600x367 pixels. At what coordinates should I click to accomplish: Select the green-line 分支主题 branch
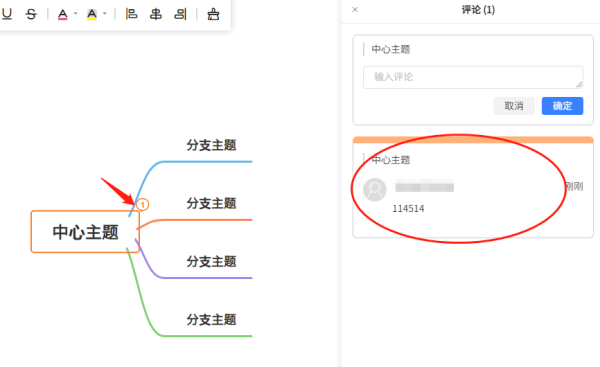tap(211, 320)
